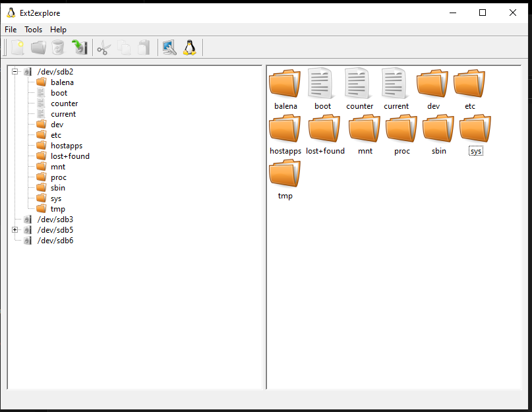Click etc folder icon in right pane
Viewport: 532px width, 412px height.
tap(469, 84)
